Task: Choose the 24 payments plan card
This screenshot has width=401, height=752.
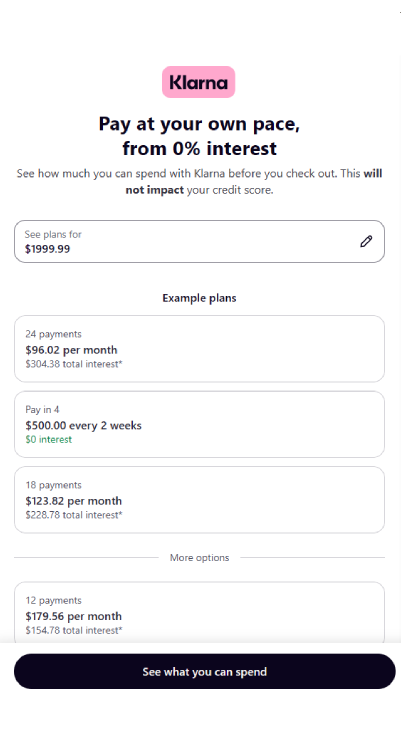Action: click(200, 349)
